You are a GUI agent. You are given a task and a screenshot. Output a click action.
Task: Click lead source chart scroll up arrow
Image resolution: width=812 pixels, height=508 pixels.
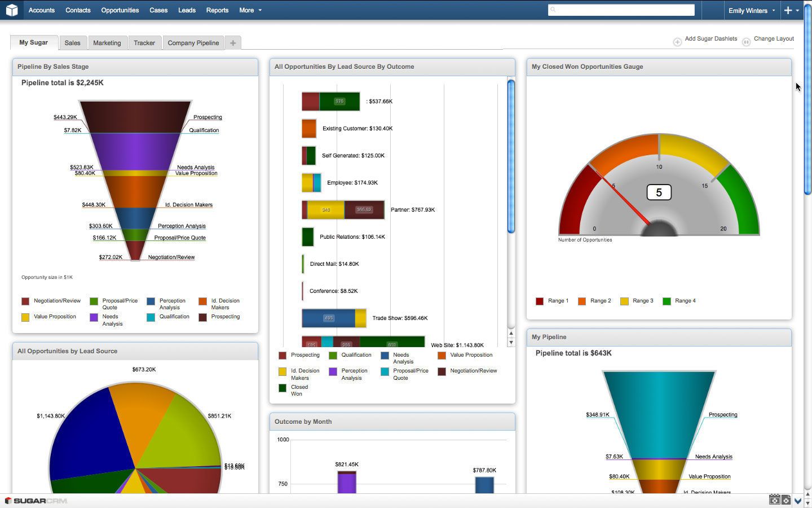click(x=511, y=334)
